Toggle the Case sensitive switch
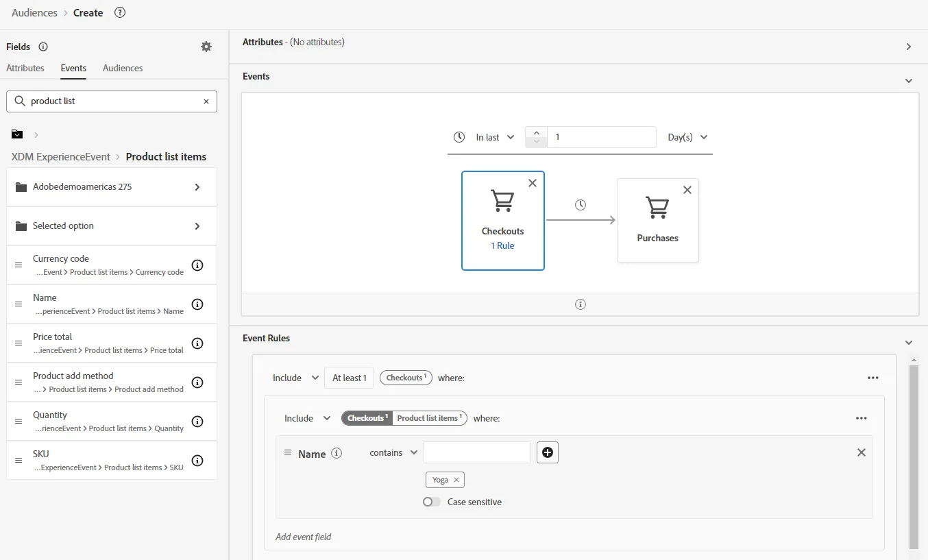This screenshot has width=928, height=560. coord(432,502)
